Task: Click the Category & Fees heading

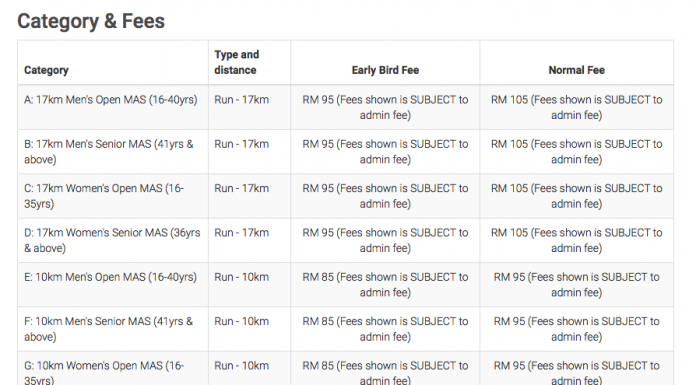Action: (x=91, y=21)
